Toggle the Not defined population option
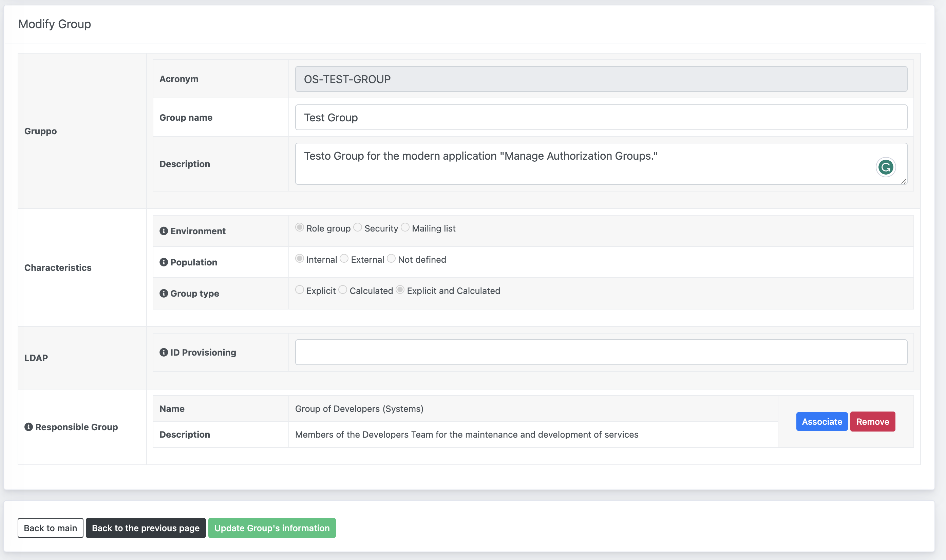 pos(391,259)
